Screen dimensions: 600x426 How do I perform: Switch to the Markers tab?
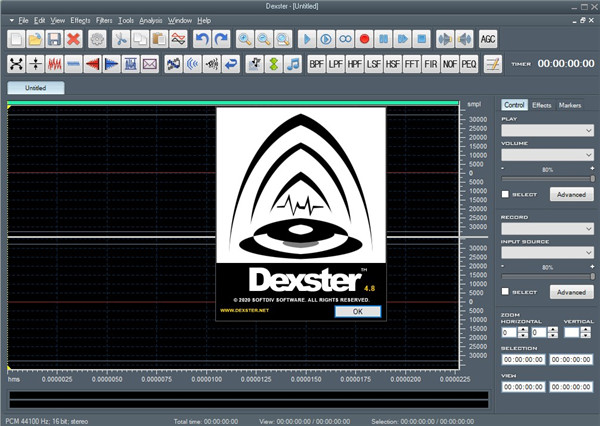[x=570, y=105]
